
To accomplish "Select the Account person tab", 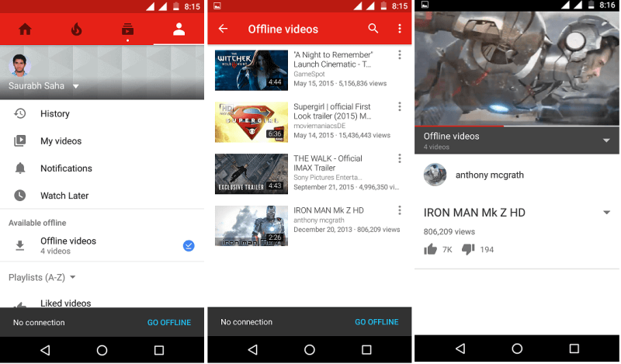I will (x=179, y=29).
